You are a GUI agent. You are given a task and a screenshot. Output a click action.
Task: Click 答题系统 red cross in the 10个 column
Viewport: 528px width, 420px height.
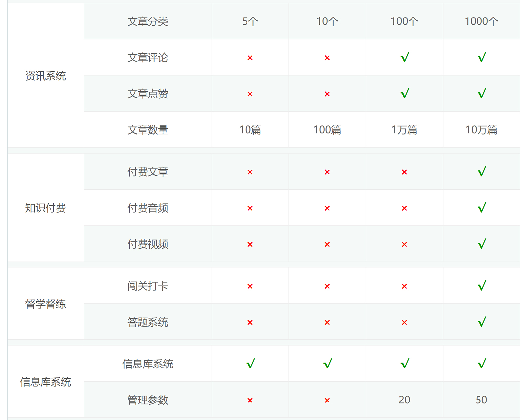click(327, 323)
